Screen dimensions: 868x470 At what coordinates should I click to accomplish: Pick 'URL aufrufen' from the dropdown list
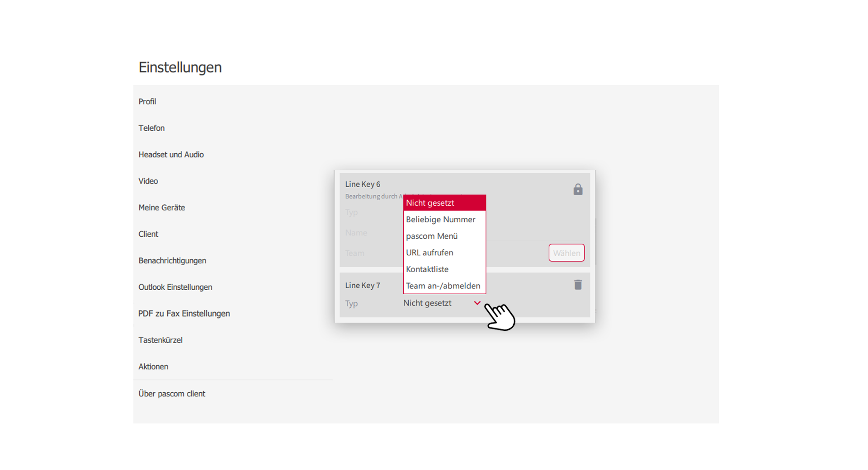444,253
